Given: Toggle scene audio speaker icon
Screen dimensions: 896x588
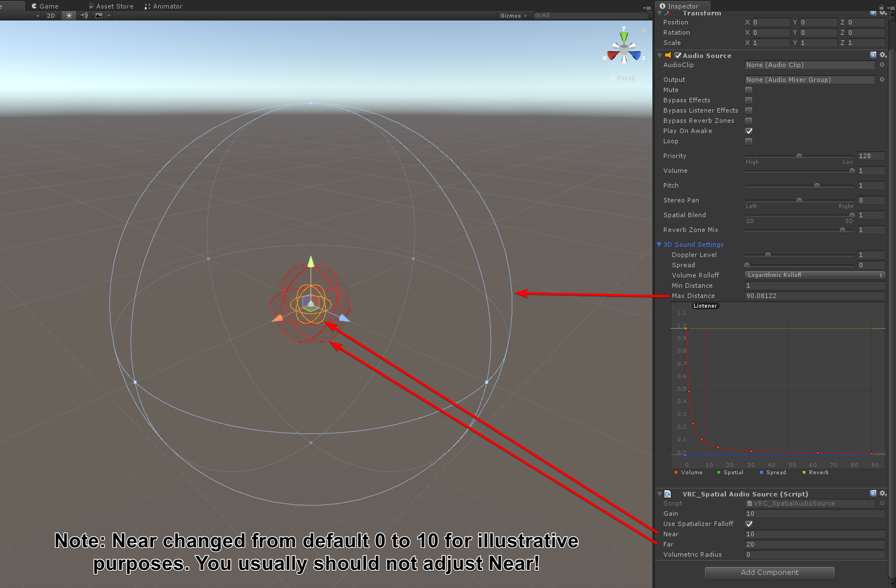Looking at the screenshot, I should pyautogui.click(x=84, y=15).
